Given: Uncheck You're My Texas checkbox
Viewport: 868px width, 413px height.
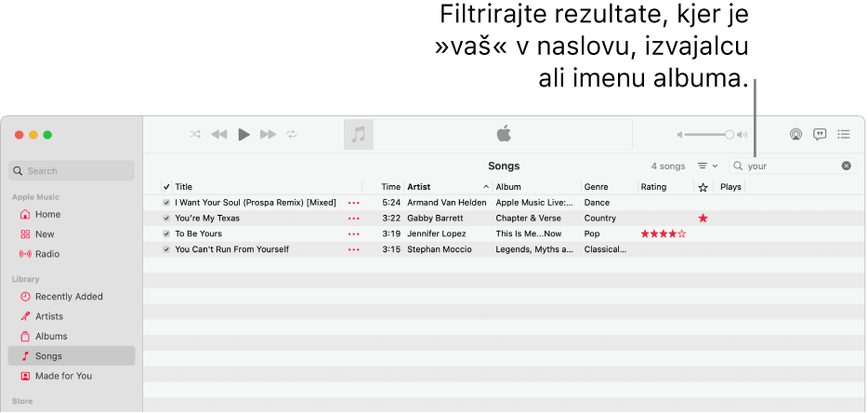Looking at the screenshot, I should (166, 219).
